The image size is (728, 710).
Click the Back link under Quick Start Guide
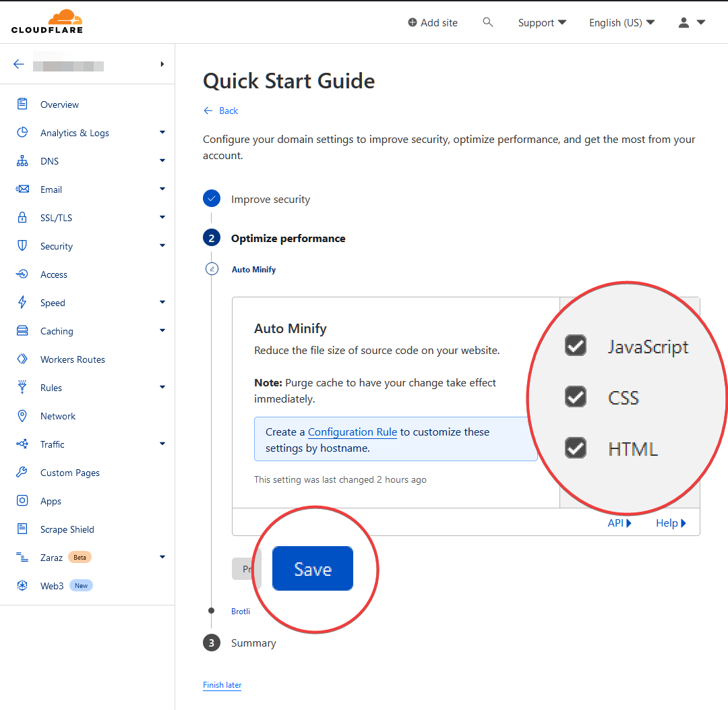pyautogui.click(x=220, y=111)
